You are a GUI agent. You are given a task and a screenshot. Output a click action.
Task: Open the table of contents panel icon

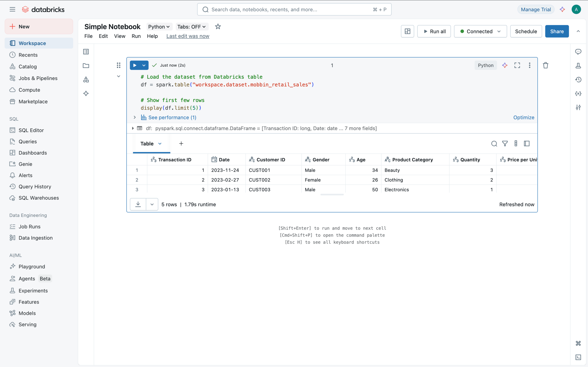coord(86,52)
